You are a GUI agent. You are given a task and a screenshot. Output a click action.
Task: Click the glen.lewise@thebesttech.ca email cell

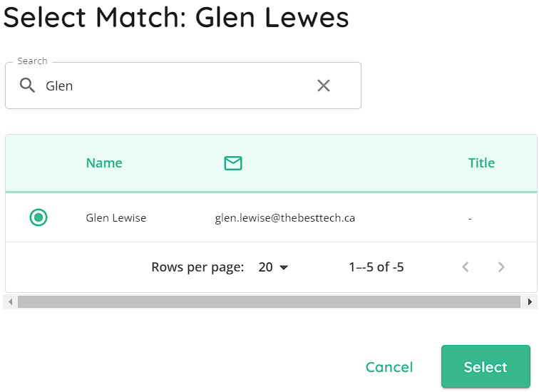click(285, 218)
